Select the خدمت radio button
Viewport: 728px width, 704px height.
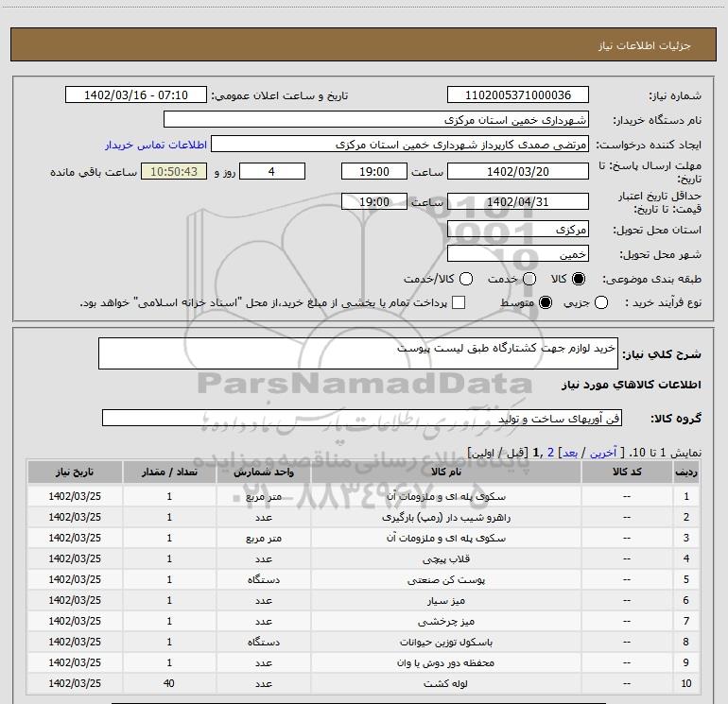click(529, 279)
